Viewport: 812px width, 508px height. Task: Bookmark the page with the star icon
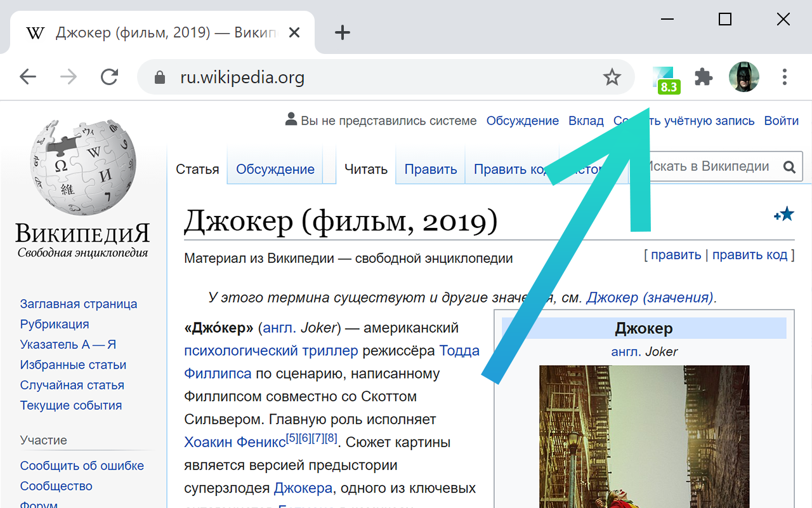(x=612, y=76)
